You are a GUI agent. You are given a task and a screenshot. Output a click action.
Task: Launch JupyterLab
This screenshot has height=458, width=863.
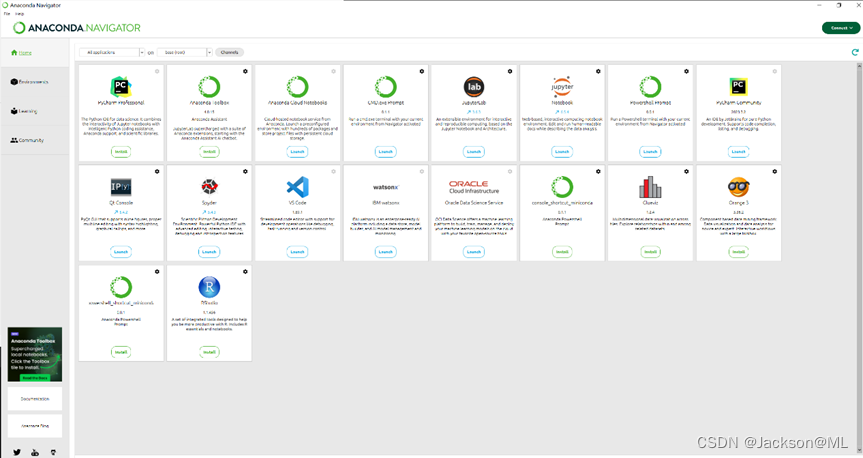(x=474, y=151)
